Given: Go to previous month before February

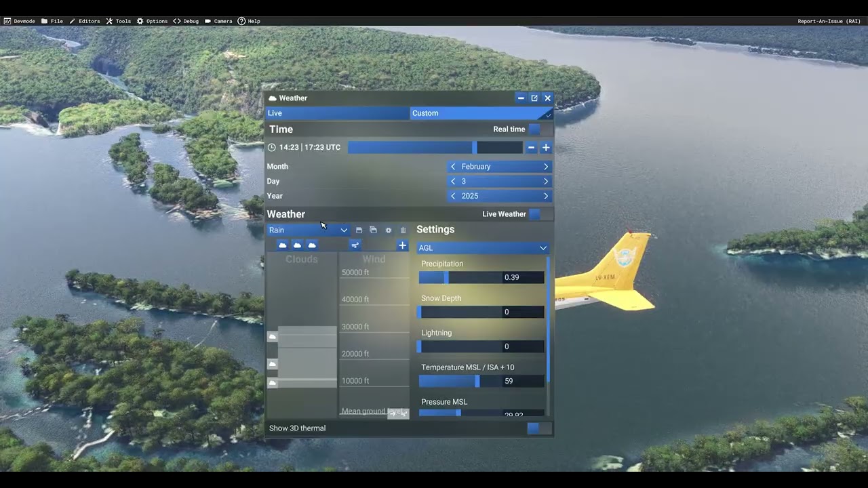Looking at the screenshot, I should 453,167.
